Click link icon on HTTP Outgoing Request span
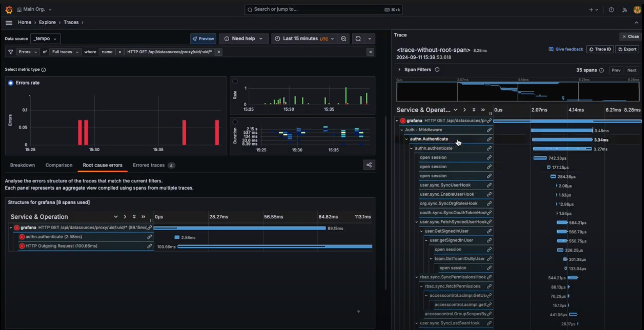Screen dimensions: 644x330 click(x=150, y=246)
